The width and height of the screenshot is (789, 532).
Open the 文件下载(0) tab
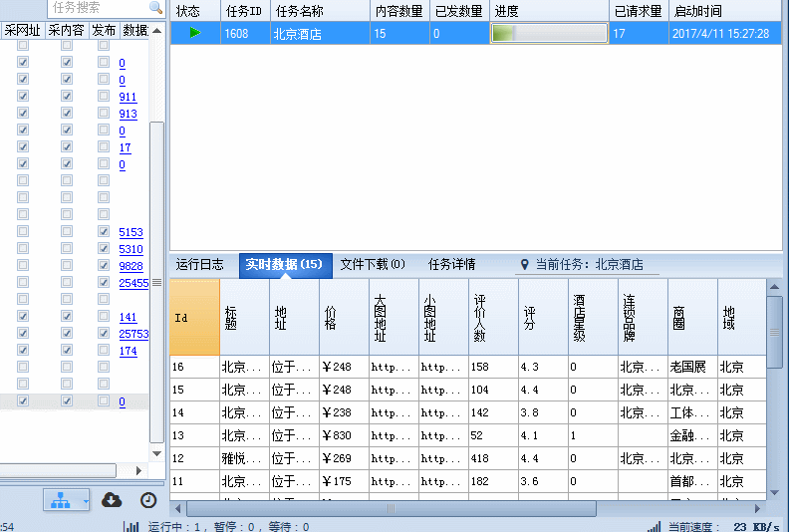[372, 265]
